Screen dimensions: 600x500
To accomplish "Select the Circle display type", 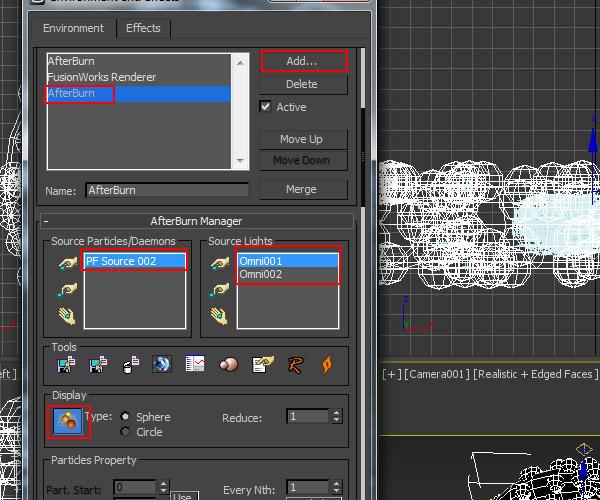I will 125,432.
